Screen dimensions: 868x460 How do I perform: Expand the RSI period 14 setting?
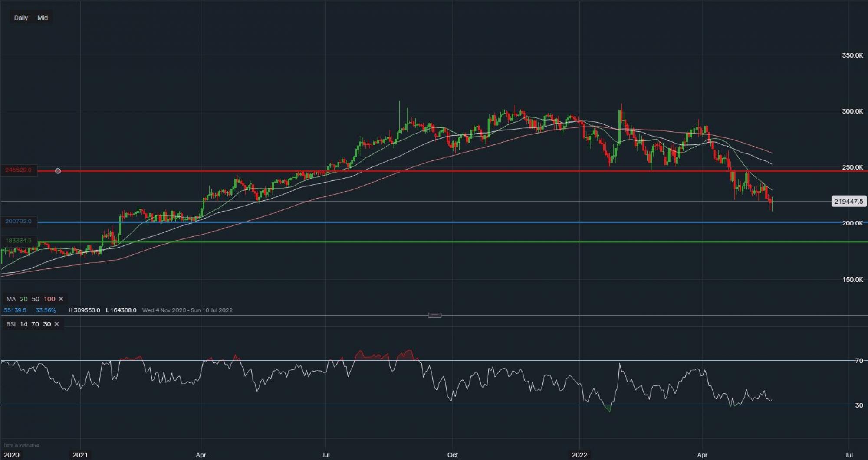pyautogui.click(x=23, y=324)
